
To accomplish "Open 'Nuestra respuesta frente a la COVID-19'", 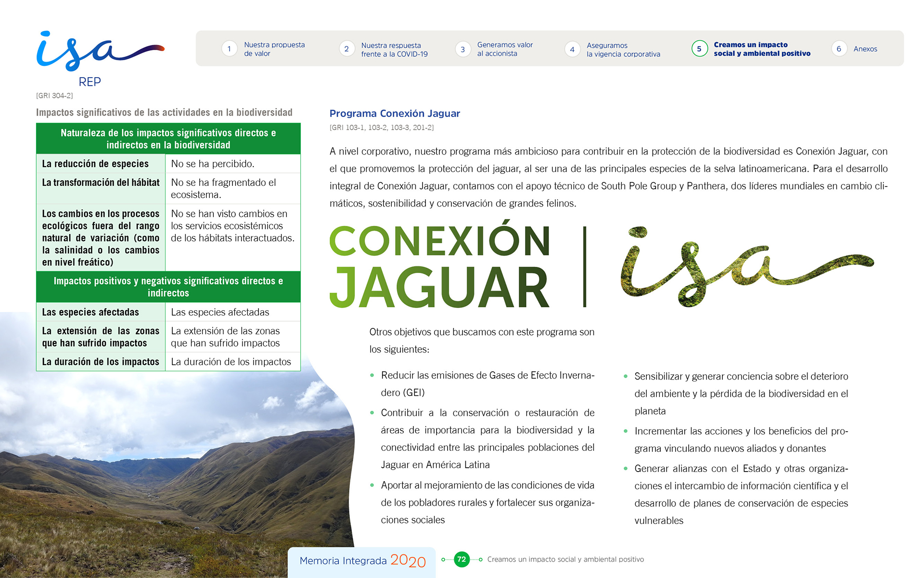I will 394,50.
